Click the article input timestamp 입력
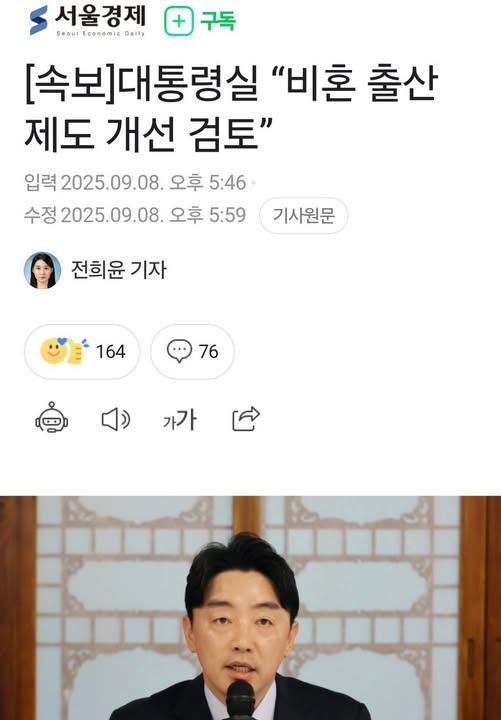This screenshot has height=720, width=501. [135, 183]
